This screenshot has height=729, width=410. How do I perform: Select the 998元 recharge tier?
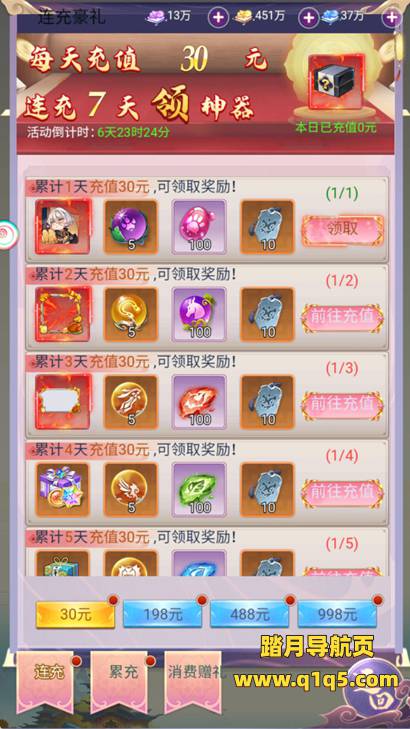coord(337,614)
